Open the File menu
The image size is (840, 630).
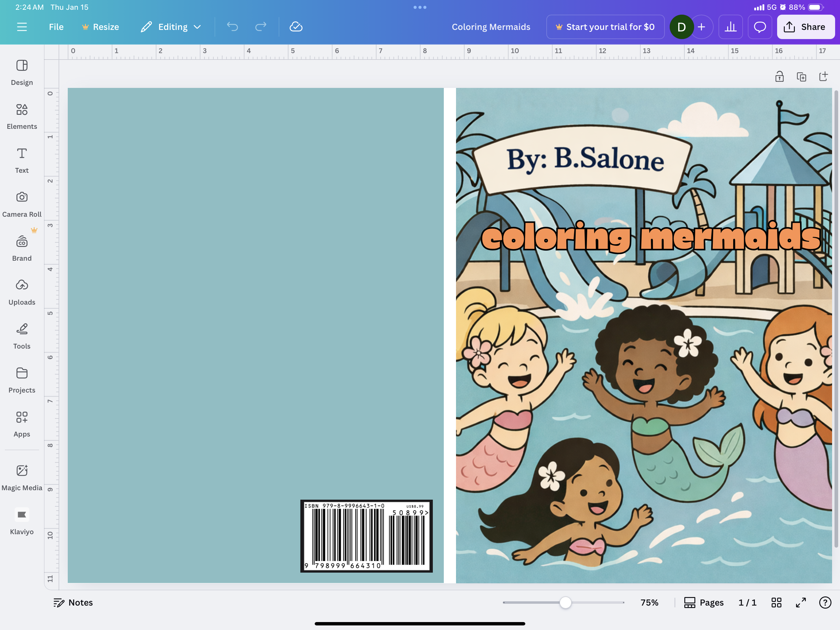(x=56, y=27)
